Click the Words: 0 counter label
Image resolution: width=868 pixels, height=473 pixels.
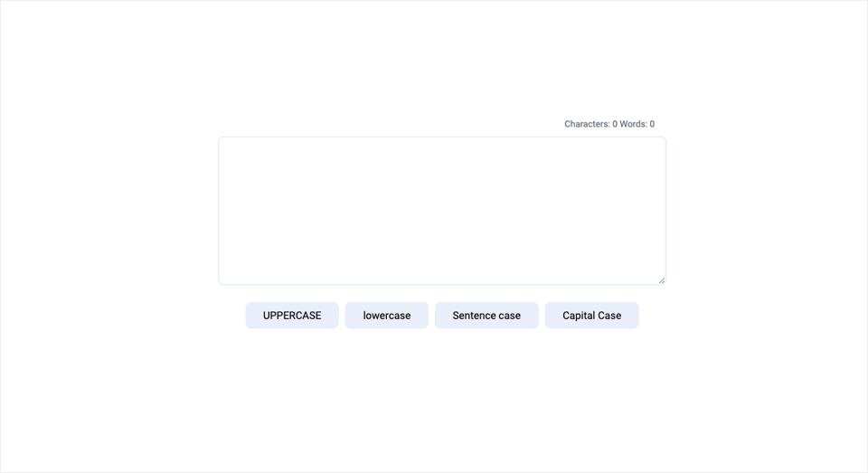click(637, 124)
